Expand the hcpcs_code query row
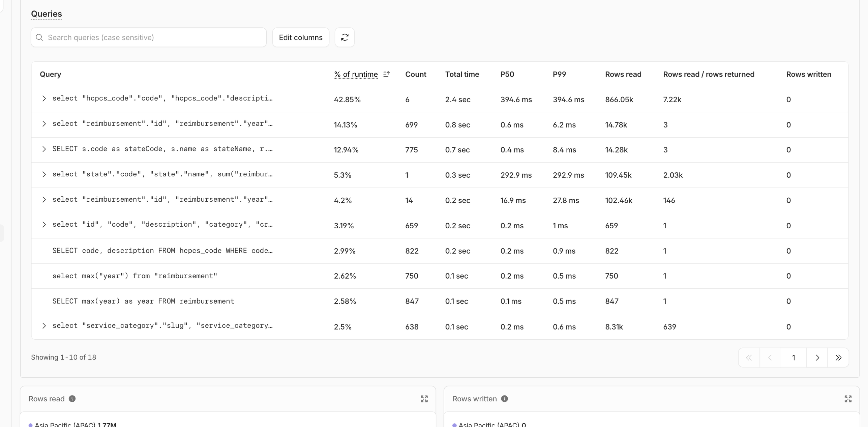Image resolution: width=868 pixels, height=427 pixels. point(44,98)
